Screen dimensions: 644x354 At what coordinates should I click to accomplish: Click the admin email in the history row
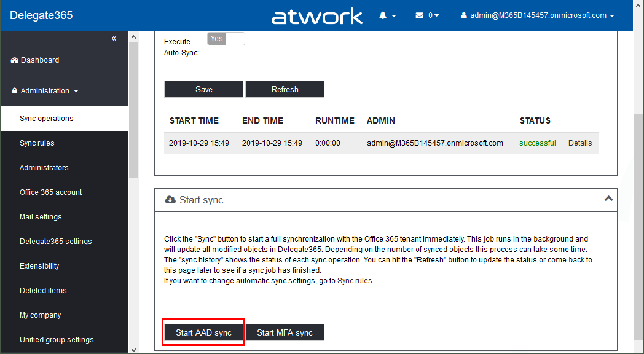[x=435, y=143]
